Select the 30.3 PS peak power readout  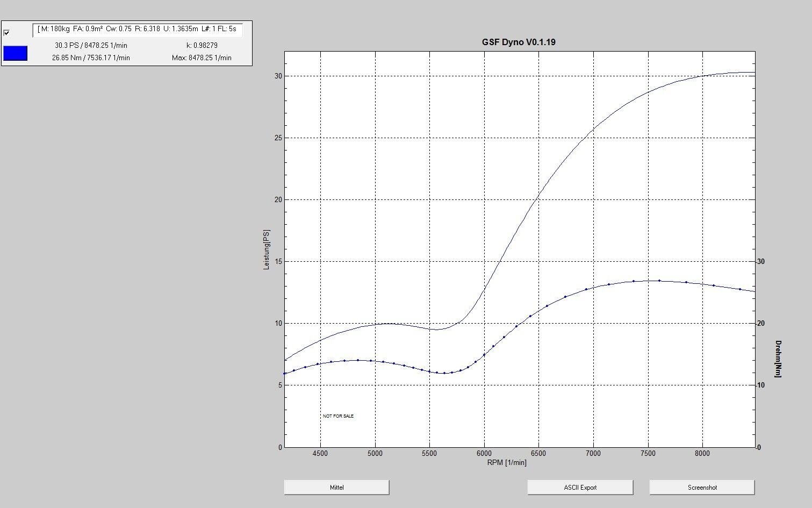[x=91, y=46]
